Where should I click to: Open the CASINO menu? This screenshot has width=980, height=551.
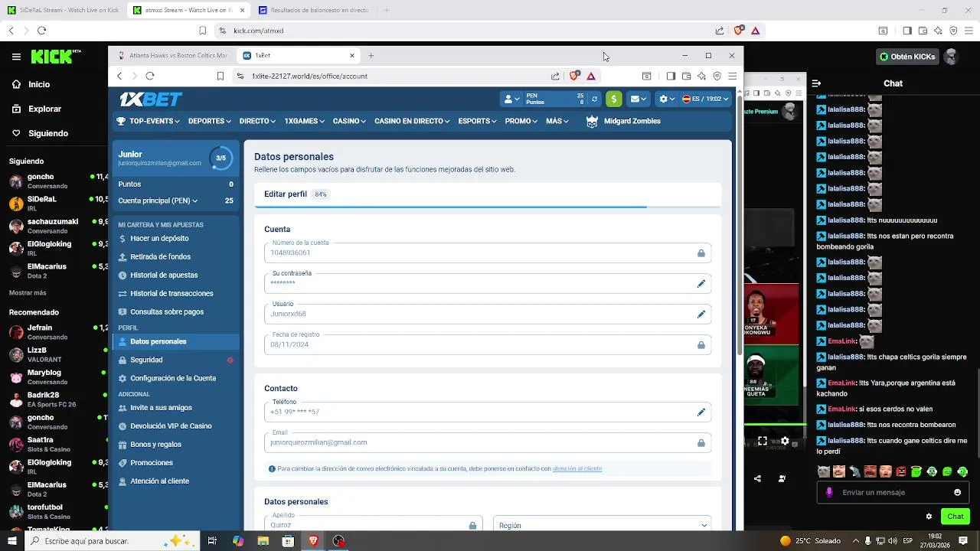349,121
